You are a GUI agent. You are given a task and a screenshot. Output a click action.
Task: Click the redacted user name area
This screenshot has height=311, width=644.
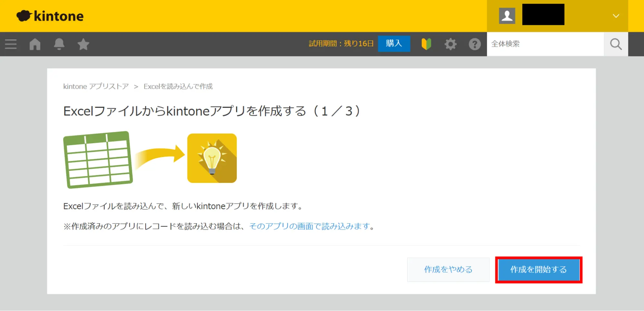[543, 15]
